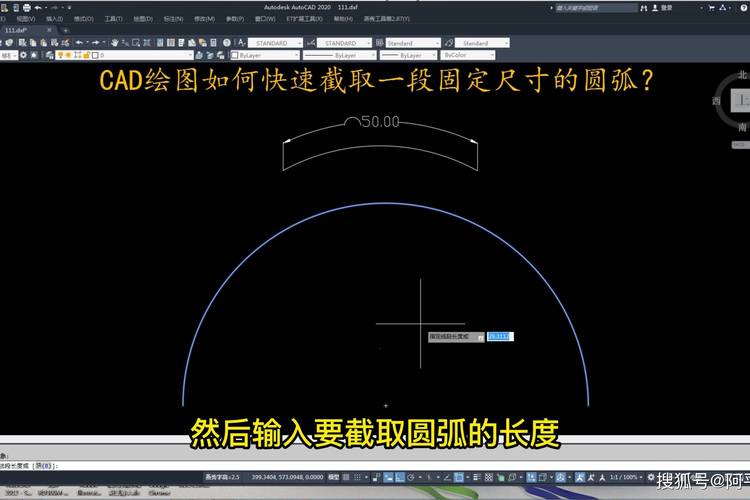Click the new drawing tab plus button
The height and width of the screenshot is (500, 750).
66,30
